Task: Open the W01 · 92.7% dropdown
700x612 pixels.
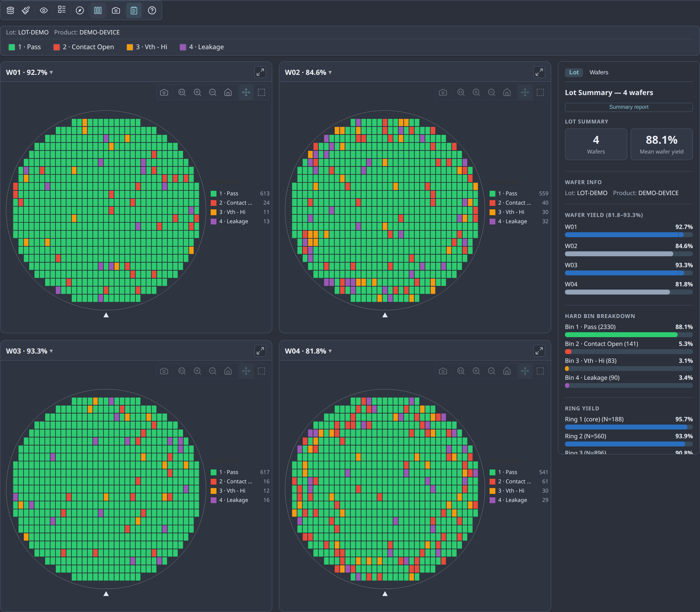Action: point(30,72)
